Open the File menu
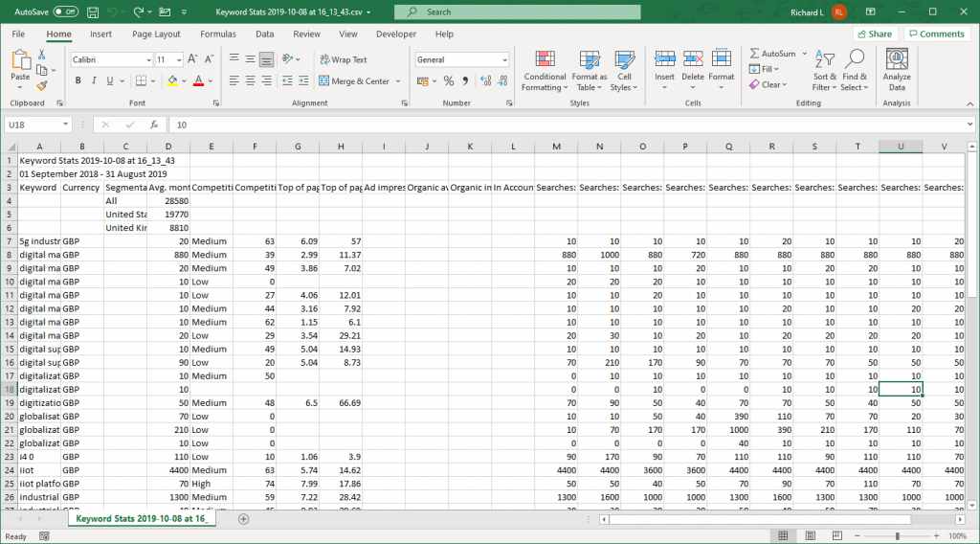The width and height of the screenshot is (980, 544). pos(18,34)
